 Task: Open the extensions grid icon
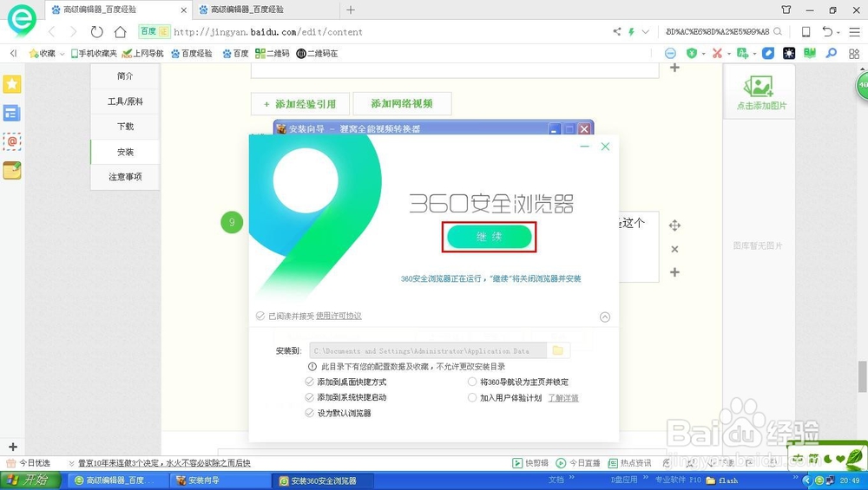point(853,54)
